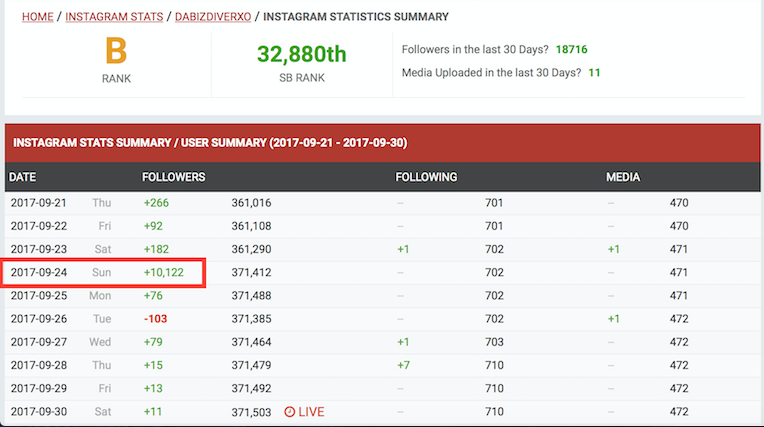Click the +13 follower change

click(153, 388)
